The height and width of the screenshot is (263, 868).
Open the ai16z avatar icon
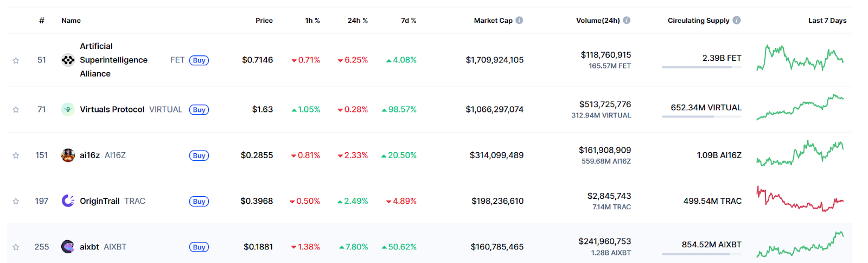68,155
